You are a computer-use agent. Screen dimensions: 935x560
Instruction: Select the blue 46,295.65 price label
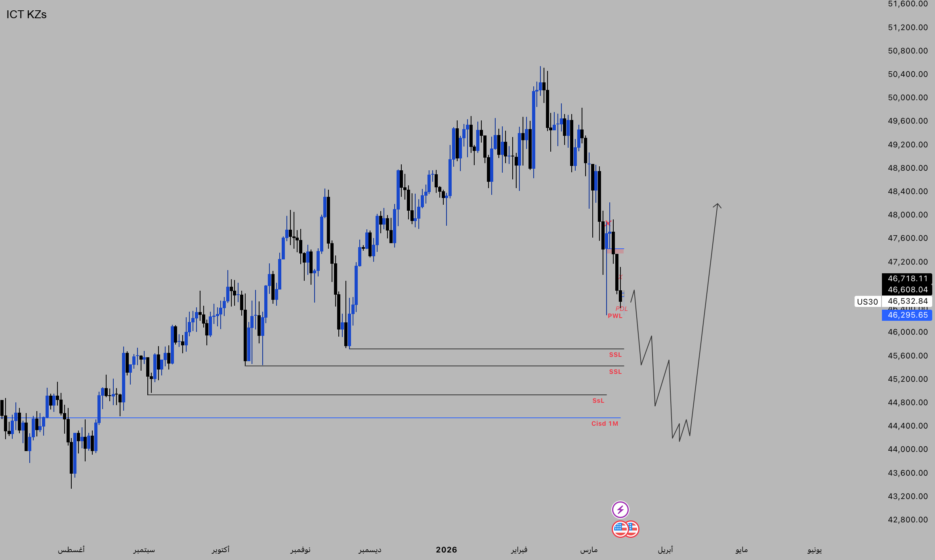(x=907, y=315)
